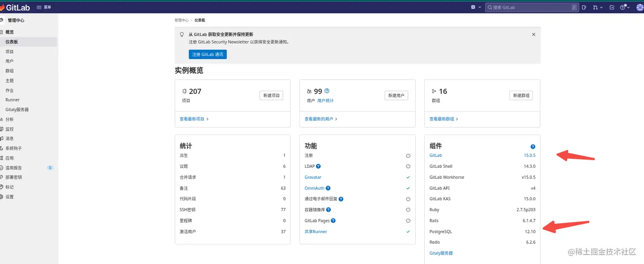The width and height of the screenshot is (644, 264).
Task: Click the 注册 GitLab 通讯 button
Action: (x=208, y=55)
